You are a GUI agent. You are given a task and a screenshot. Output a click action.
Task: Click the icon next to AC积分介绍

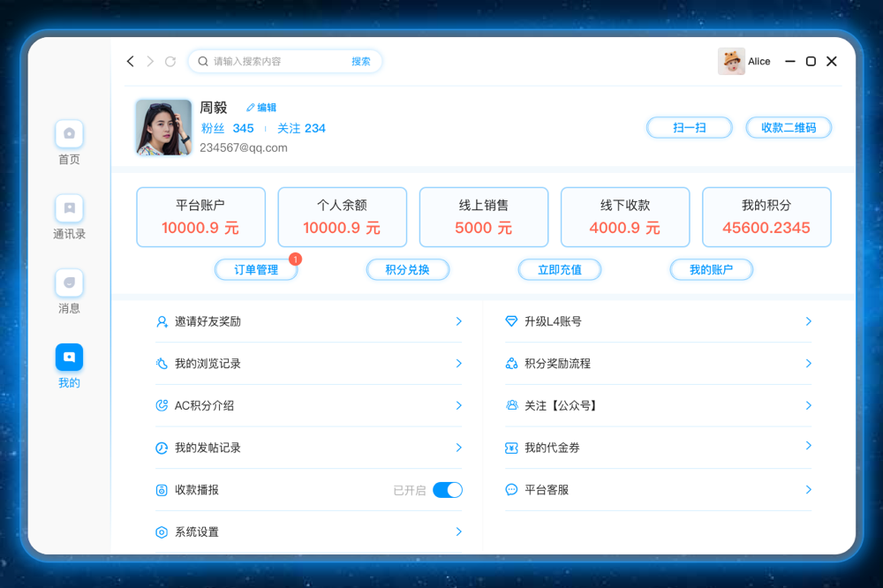[x=162, y=405]
